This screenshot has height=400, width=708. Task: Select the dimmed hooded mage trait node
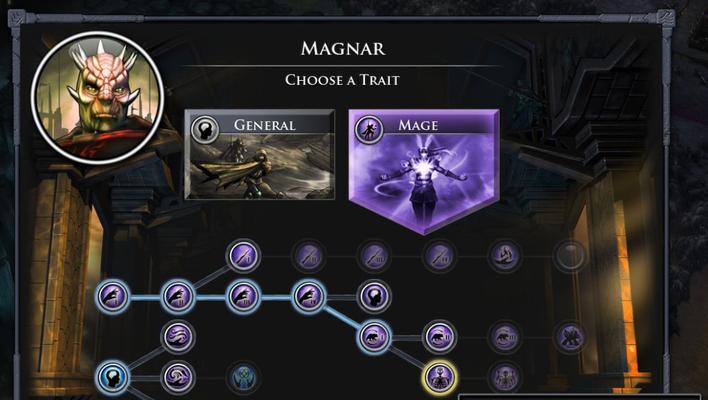(505, 256)
